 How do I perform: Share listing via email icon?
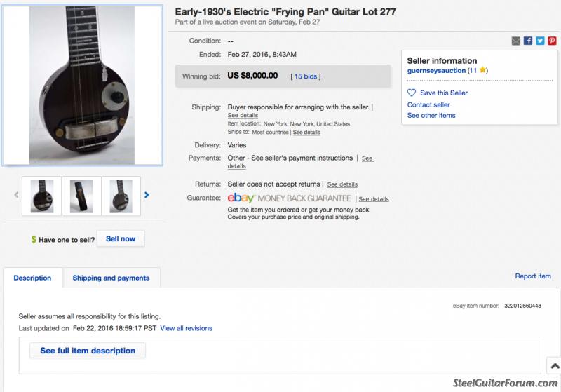tap(515, 41)
